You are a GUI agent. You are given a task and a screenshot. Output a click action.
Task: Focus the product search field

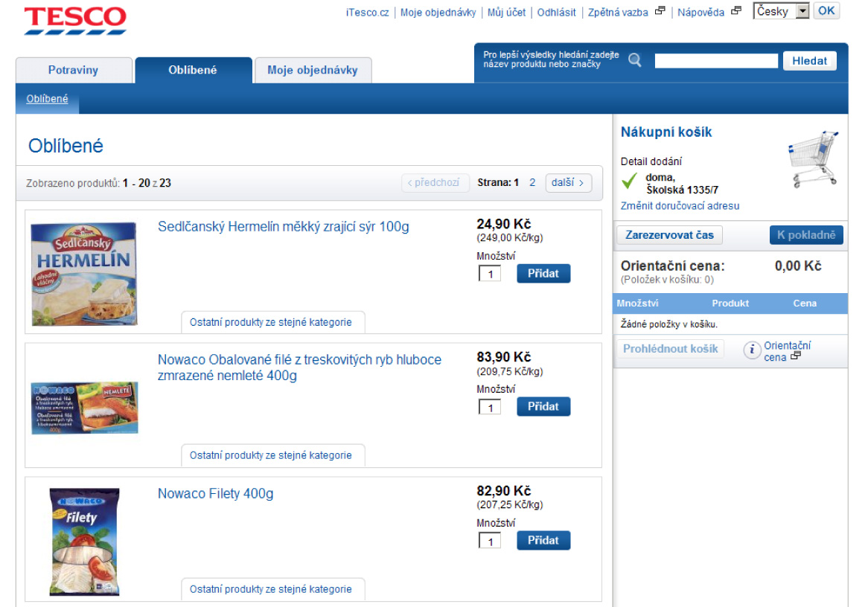(716, 61)
